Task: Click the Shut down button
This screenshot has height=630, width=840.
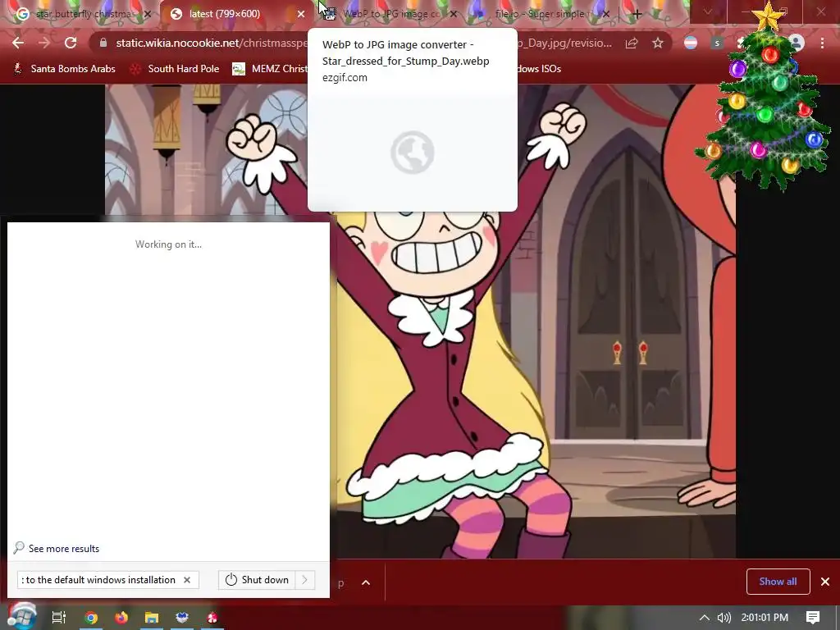Action: 257,580
